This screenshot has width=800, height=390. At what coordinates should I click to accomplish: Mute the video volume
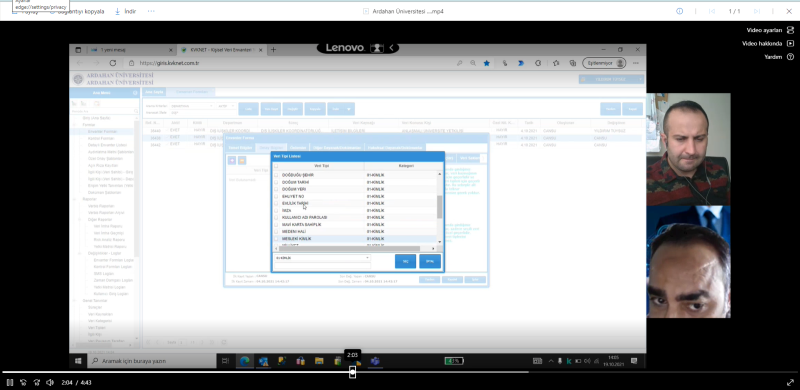pos(49,382)
